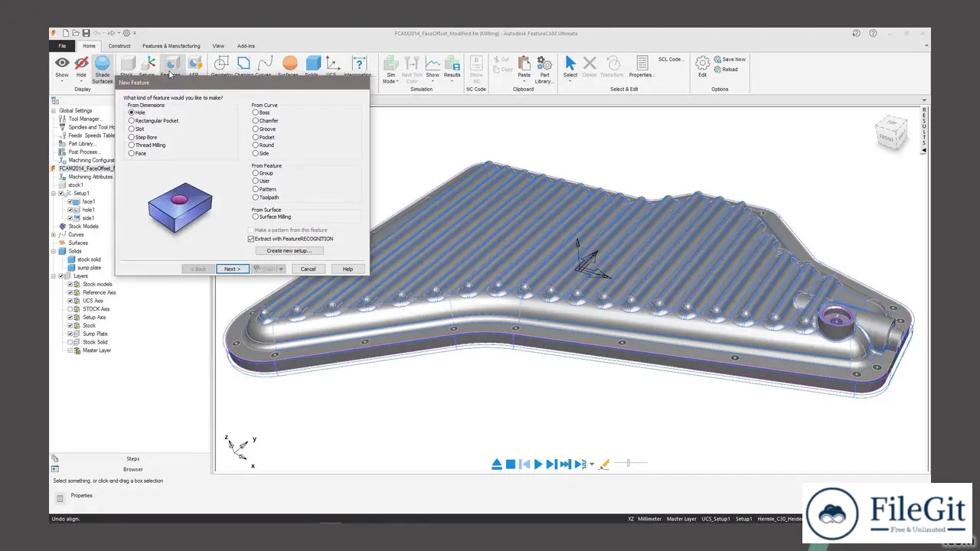
Task: Click the orange Surfaces ribbon icon
Action: (x=289, y=64)
